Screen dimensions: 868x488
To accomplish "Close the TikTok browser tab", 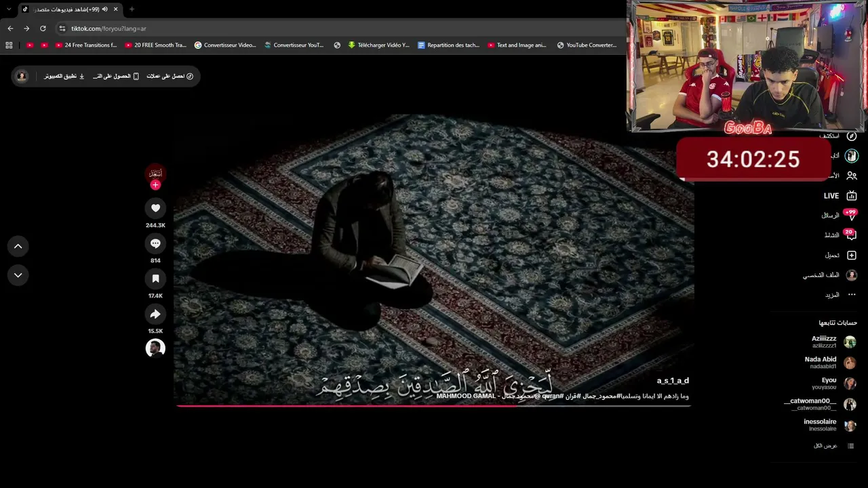I will (x=115, y=9).
